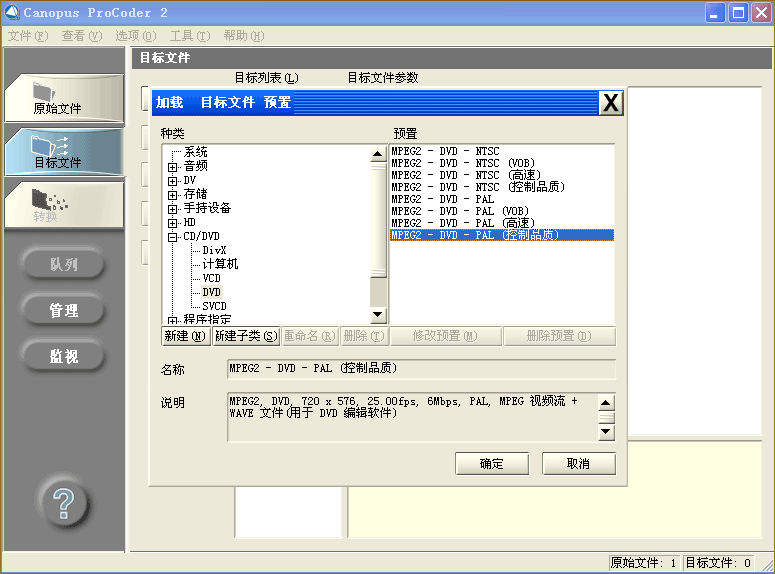Click the 名称 preset name field

(x=421, y=369)
